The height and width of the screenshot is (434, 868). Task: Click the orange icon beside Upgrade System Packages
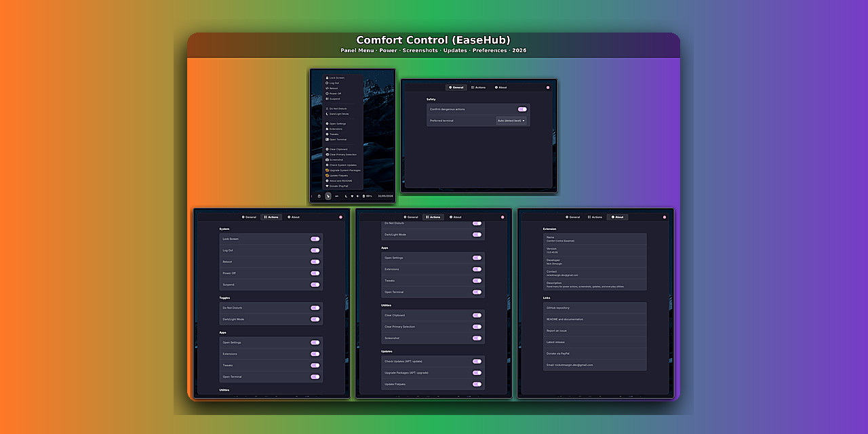(x=326, y=170)
